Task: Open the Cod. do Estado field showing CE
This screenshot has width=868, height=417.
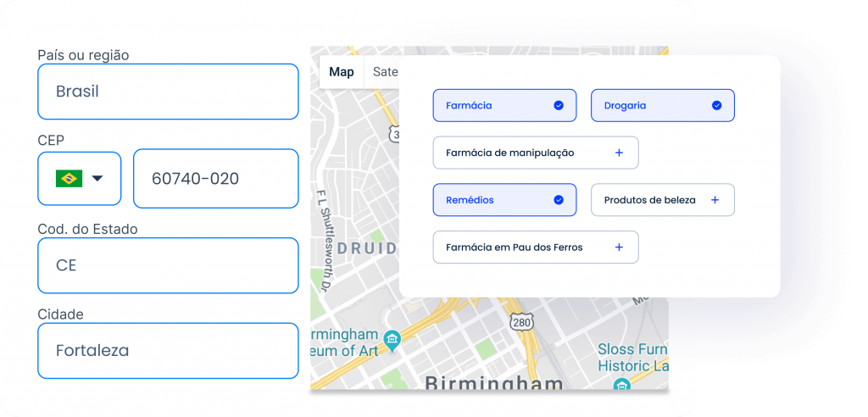Action: pyautogui.click(x=168, y=265)
